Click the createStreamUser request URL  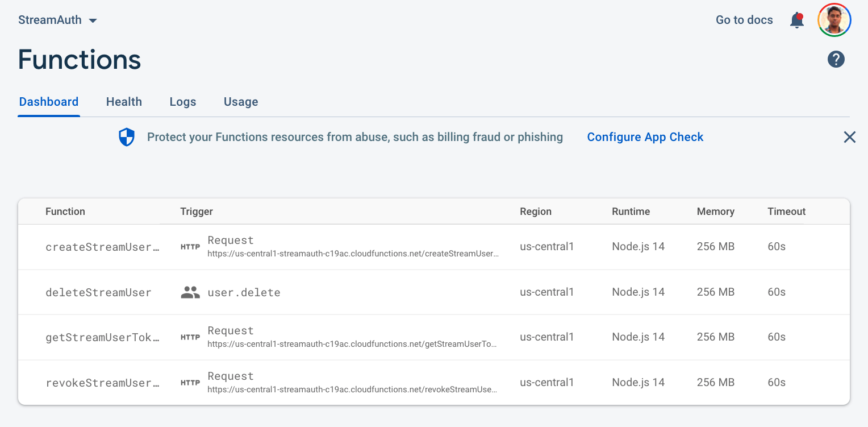coord(353,254)
